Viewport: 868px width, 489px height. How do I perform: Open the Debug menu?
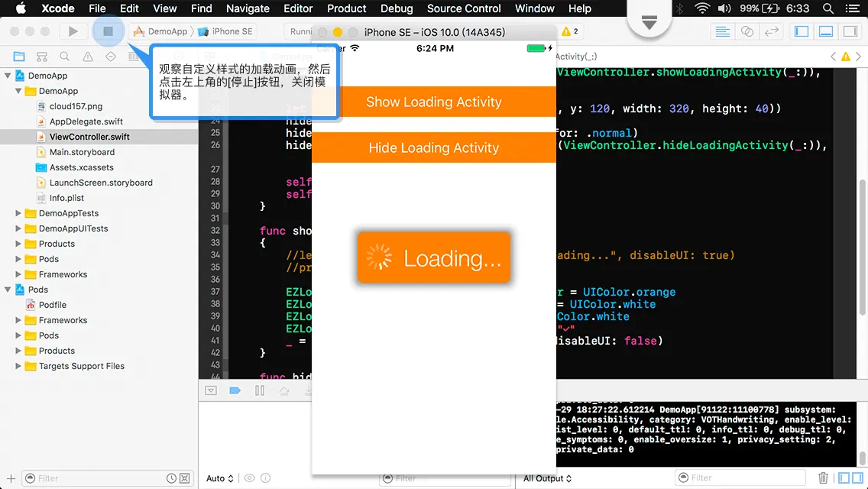[x=397, y=8]
